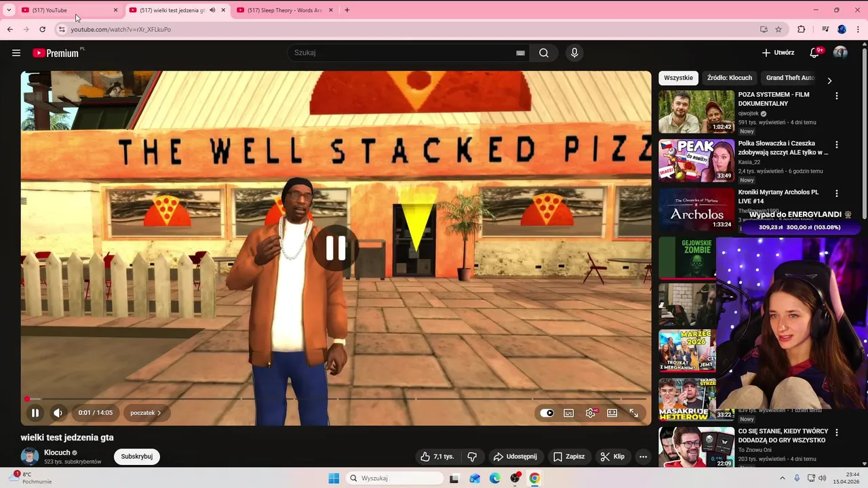The width and height of the screenshot is (868, 488).
Task: Switch to Sleep Theory browser tab
Action: click(285, 10)
